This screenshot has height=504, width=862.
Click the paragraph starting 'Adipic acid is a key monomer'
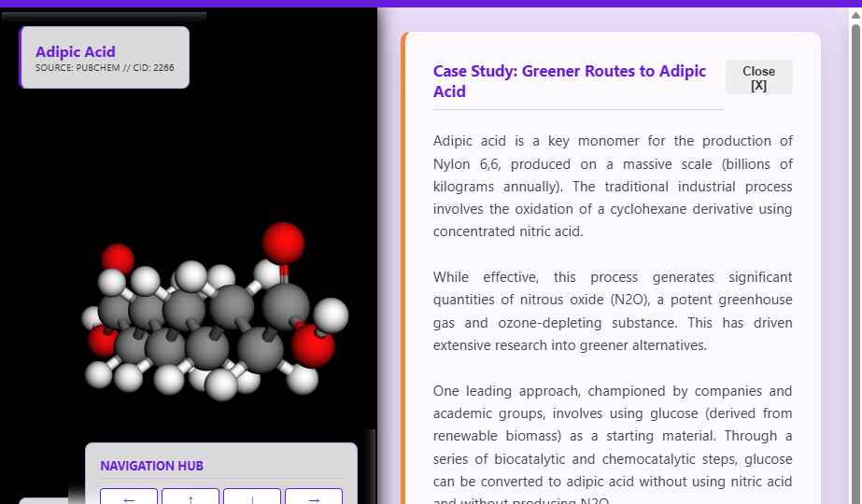click(x=613, y=187)
